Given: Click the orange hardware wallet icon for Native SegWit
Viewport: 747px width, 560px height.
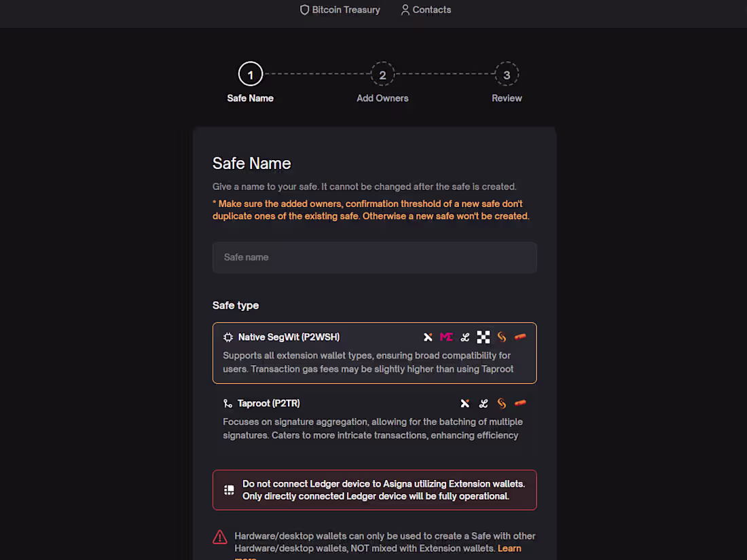Looking at the screenshot, I should pyautogui.click(x=520, y=337).
